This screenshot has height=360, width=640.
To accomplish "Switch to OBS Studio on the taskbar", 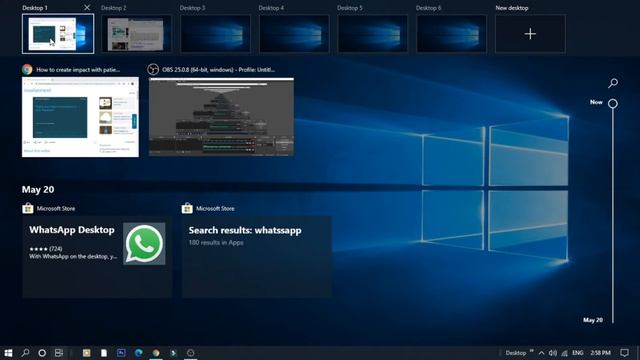I will click(x=191, y=353).
